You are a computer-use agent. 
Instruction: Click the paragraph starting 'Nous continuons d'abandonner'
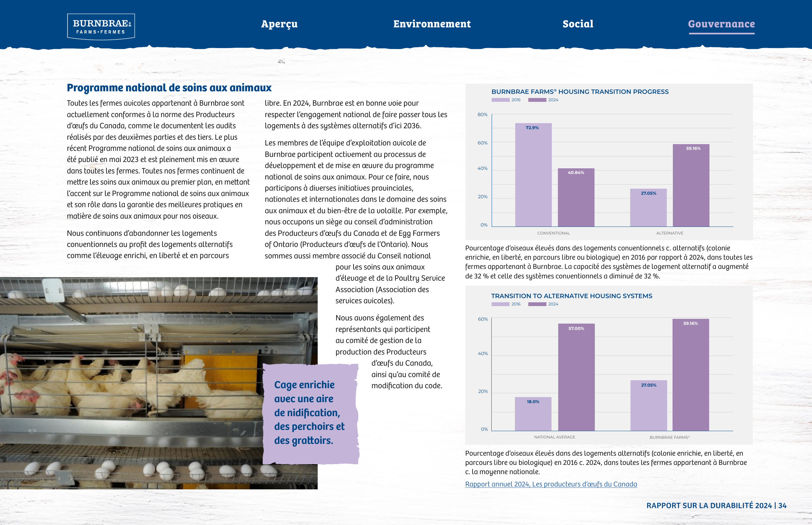pos(150,244)
